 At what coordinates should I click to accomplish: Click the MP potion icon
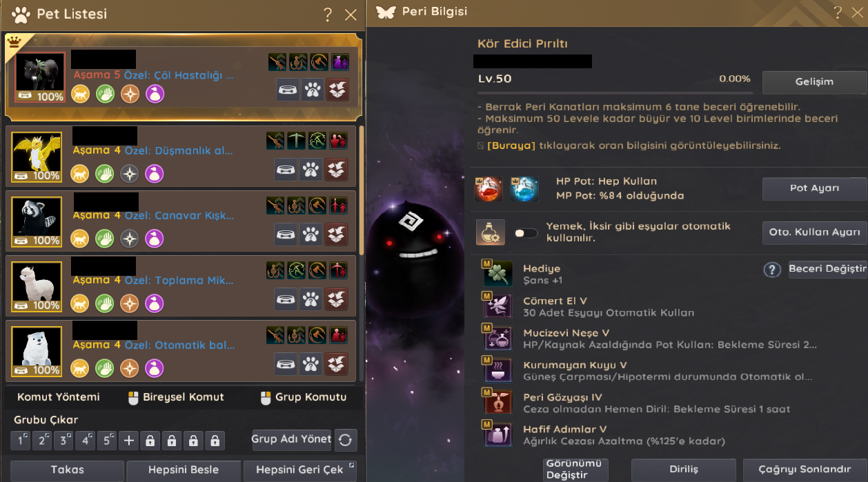point(524,189)
